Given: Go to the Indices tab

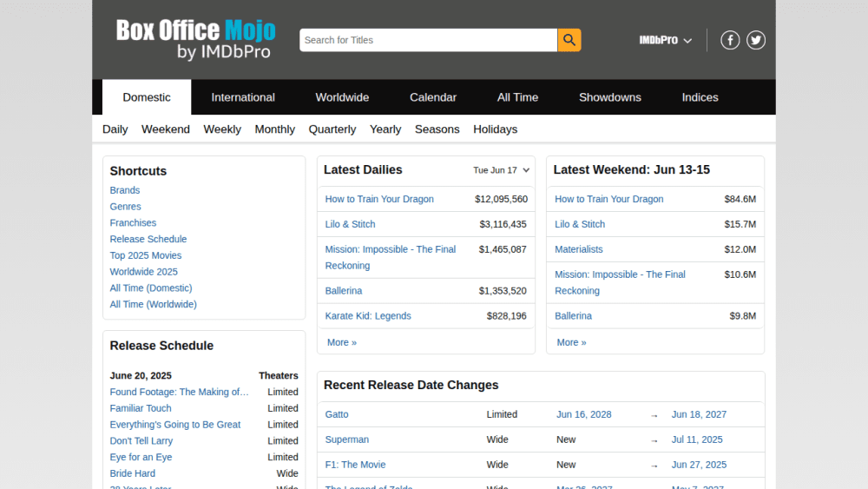Looking at the screenshot, I should pyautogui.click(x=700, y=97).
